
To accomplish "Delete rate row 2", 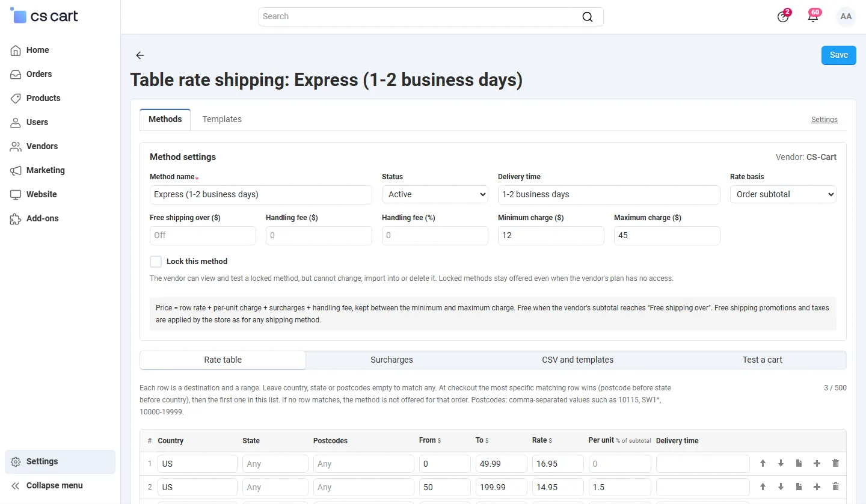I will [835, 487].
